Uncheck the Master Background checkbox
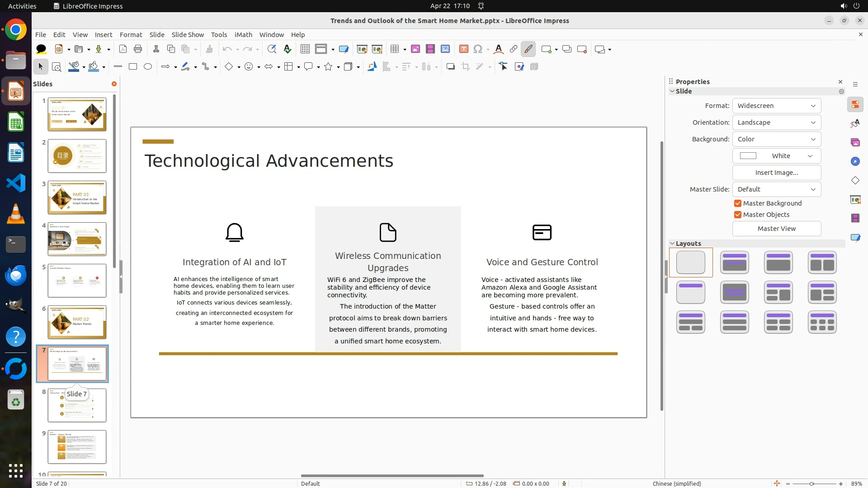The height and width of the screenshot is (488, 868). coord(738,203)
